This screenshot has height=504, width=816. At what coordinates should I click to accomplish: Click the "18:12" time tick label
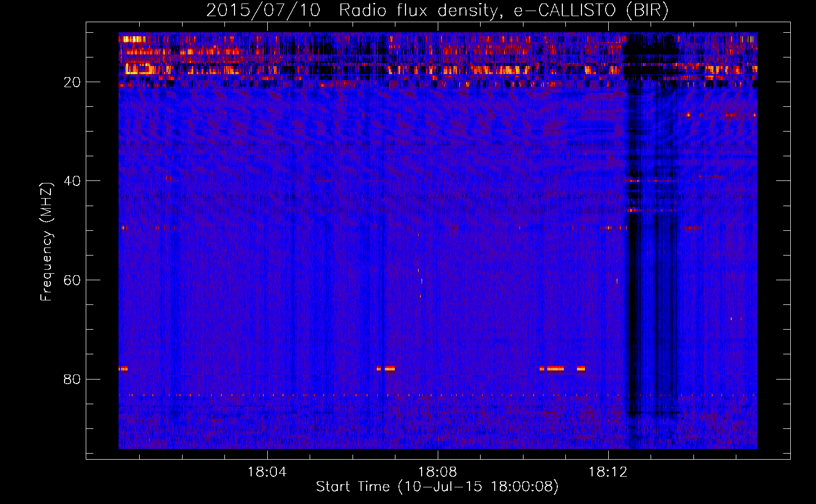[608, 472]
